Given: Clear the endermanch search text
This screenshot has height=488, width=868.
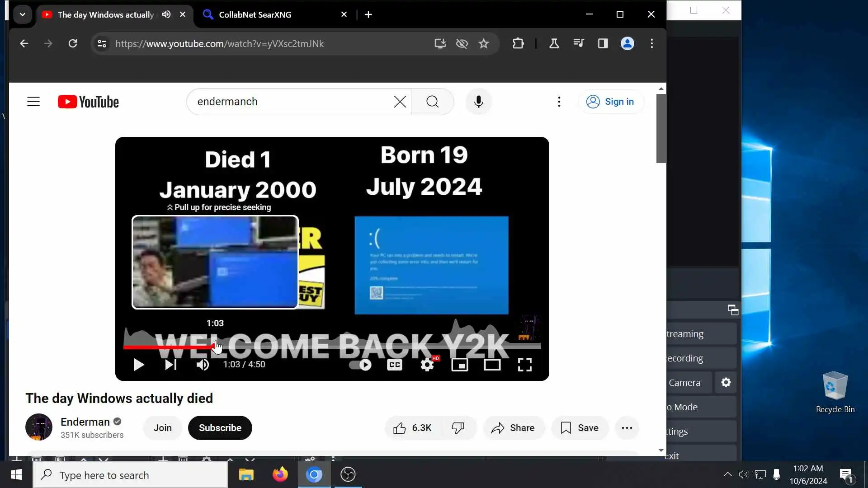Looking at the screenshot, I should (400, 102).
